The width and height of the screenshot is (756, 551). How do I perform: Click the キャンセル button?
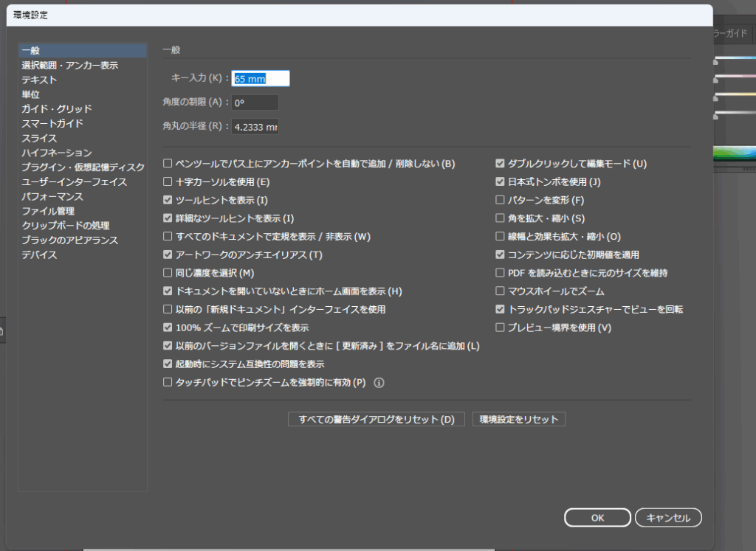[668, 518]
